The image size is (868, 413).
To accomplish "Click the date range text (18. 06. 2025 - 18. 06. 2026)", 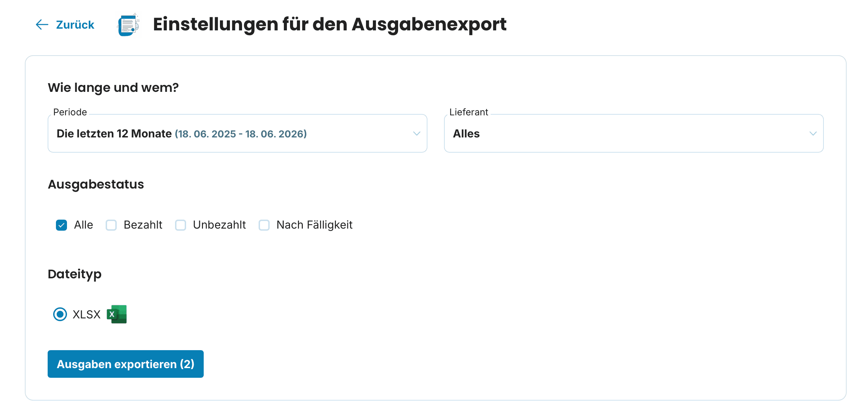I will coord(241,134).
